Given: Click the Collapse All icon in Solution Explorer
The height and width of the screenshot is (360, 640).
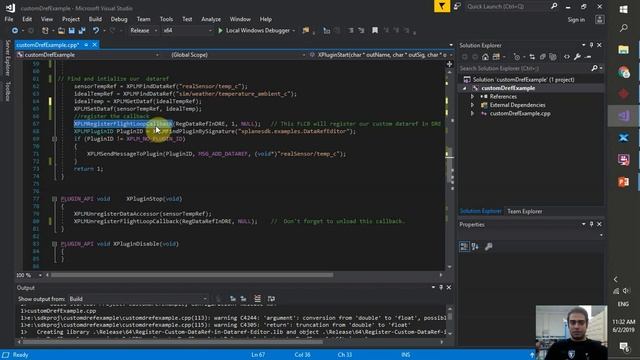Looking at the screenshot, I should pyautogui.click(x=542, y=57).
